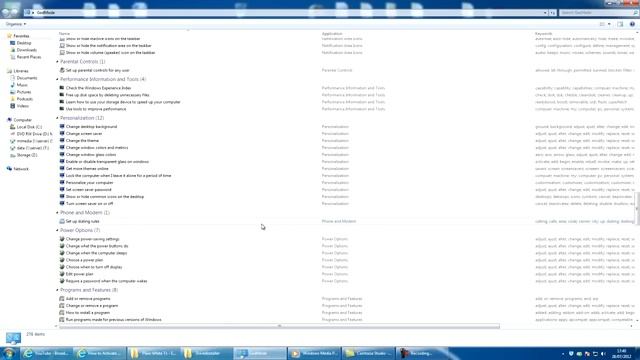This screenshot has width=640, height=360.
Task: Open Local Disk (C:) drive
Action: point(29,127)
